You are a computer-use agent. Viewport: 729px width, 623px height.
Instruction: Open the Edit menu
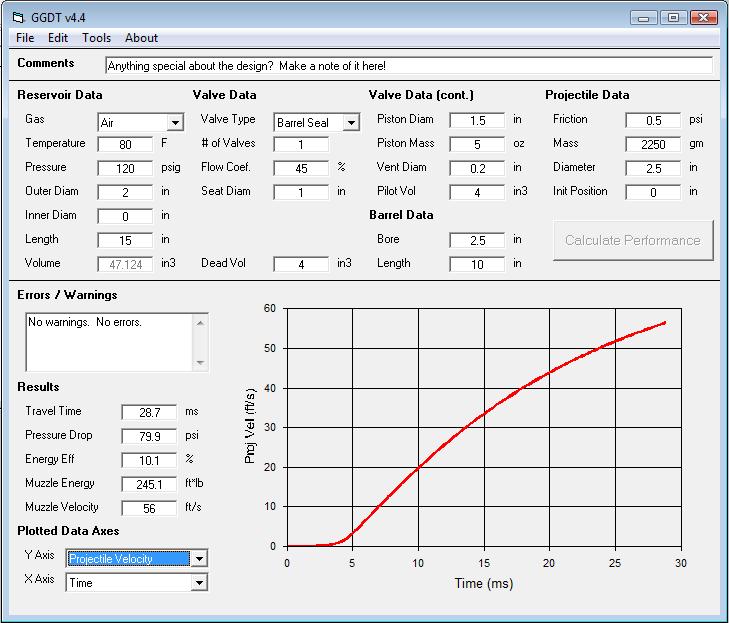coord(58,38)
